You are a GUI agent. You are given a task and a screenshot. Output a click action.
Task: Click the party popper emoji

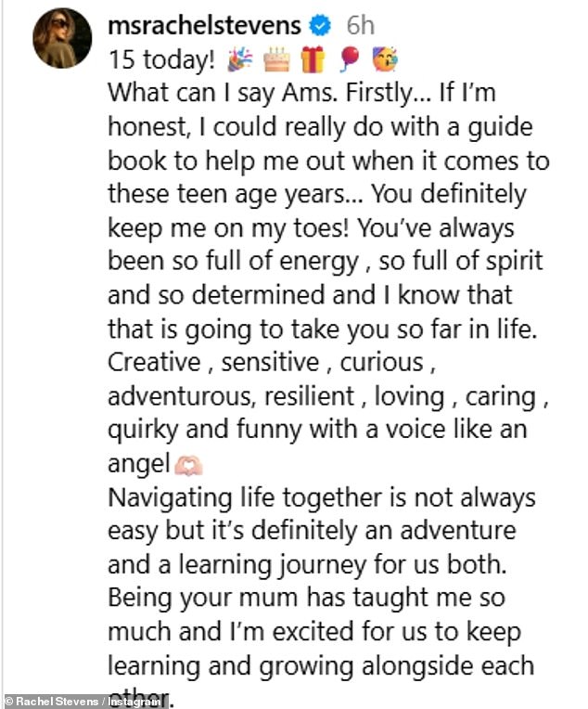241,59
